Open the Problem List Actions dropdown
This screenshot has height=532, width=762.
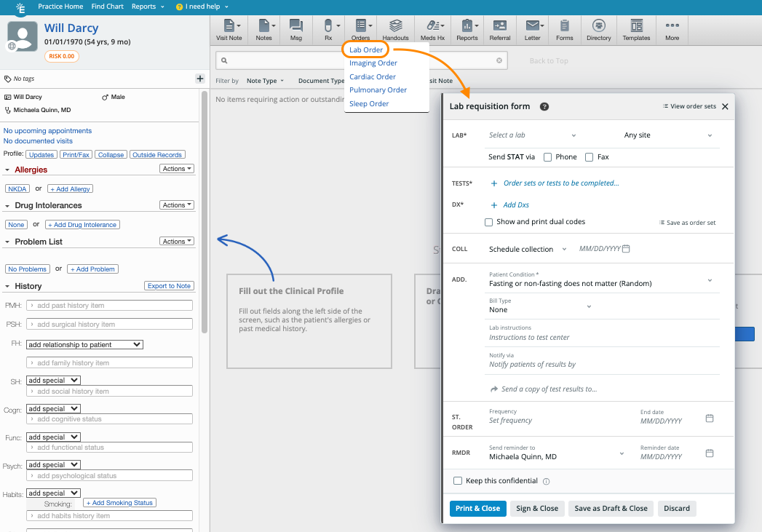coord(177,242)
